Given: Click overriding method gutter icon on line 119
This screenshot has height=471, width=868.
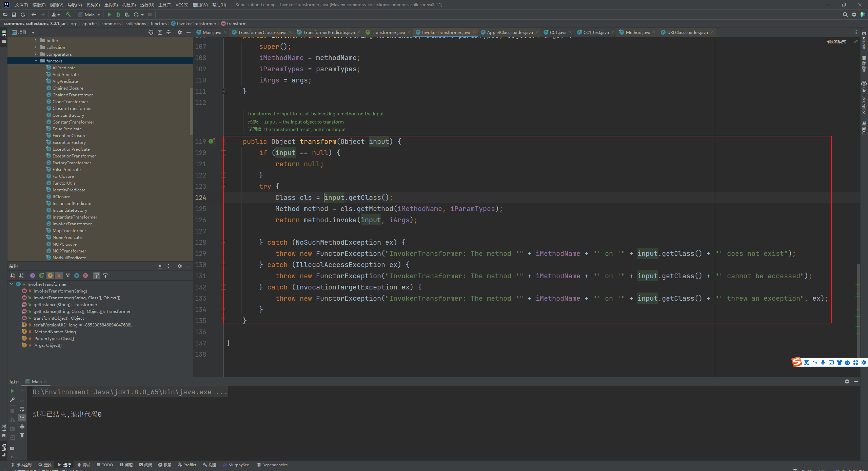Looking at the screenshot, I should coord(212,141).
